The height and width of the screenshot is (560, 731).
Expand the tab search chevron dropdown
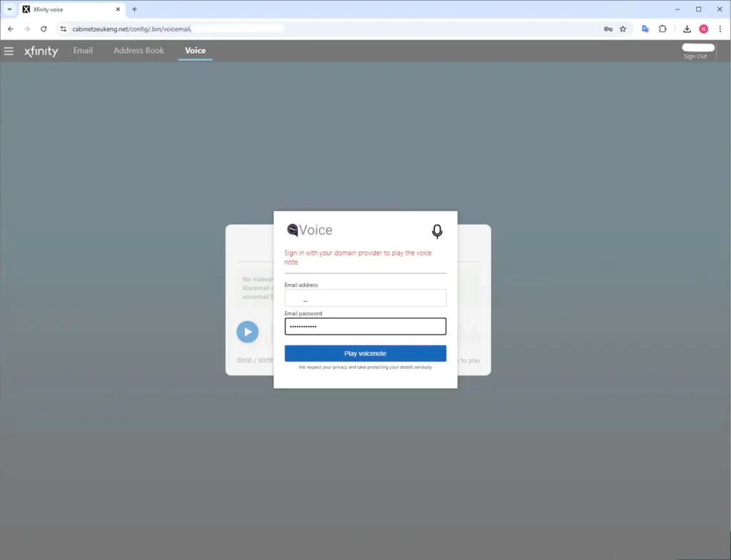point(9,9)
